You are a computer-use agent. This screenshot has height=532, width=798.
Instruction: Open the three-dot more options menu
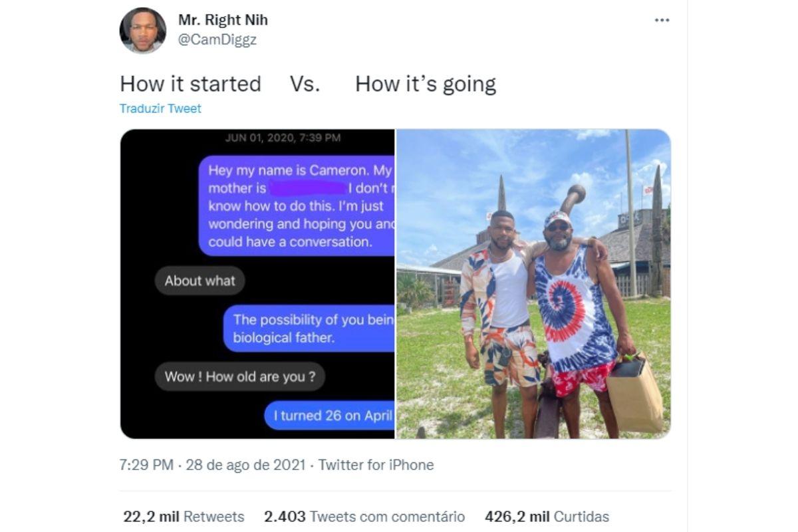tap(662, 21)
